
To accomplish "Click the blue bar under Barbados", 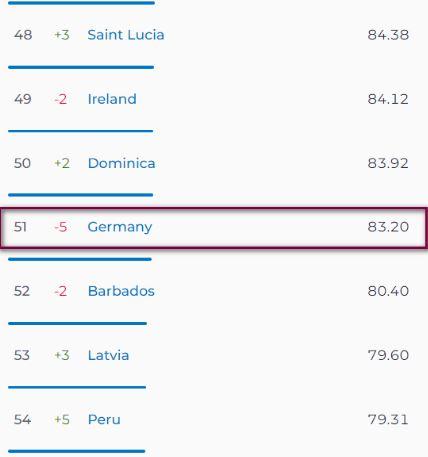I will [x=77, y=323].
